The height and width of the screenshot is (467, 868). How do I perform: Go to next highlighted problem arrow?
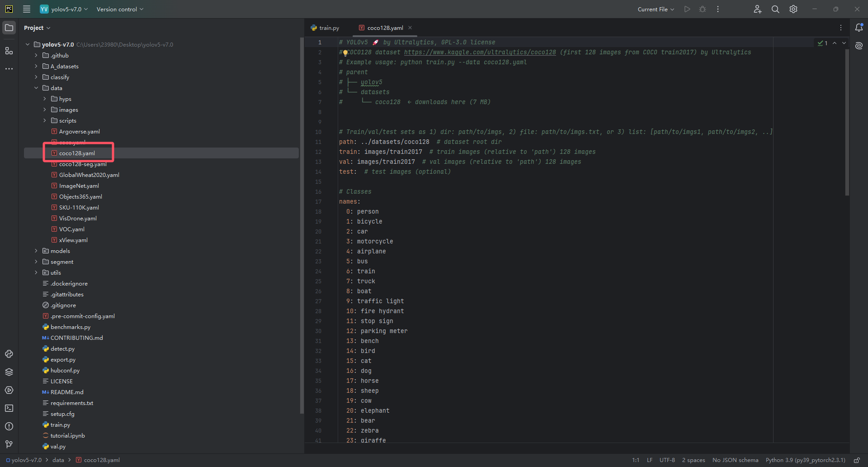844,43
